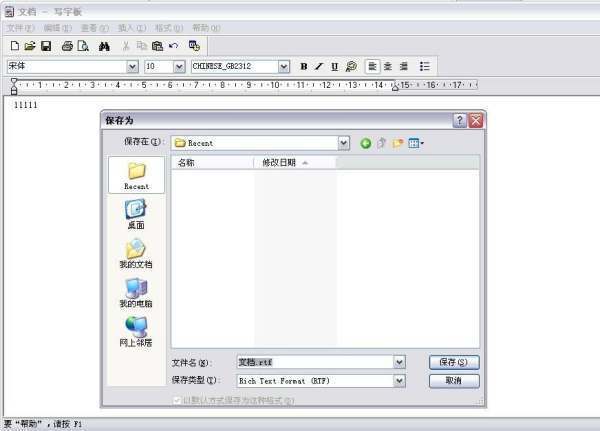Click the Open file toolbar icon
The image size is (600, 431).
(30, 46)
